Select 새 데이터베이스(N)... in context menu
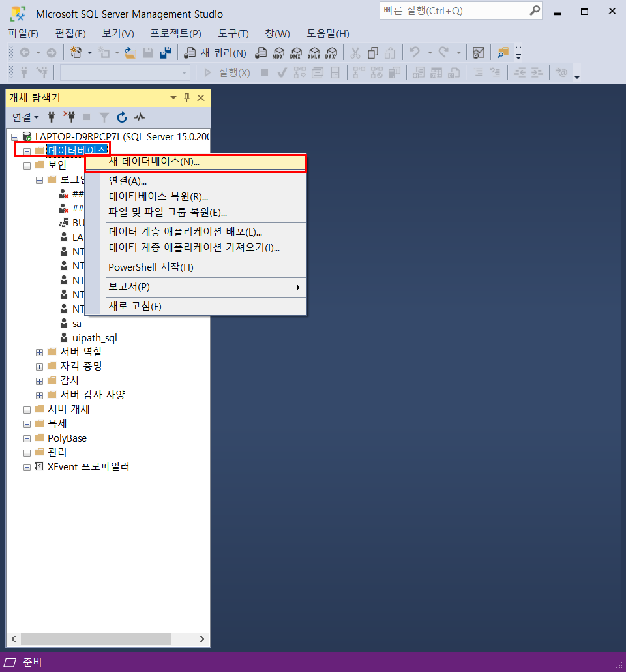 pos(196,162)
